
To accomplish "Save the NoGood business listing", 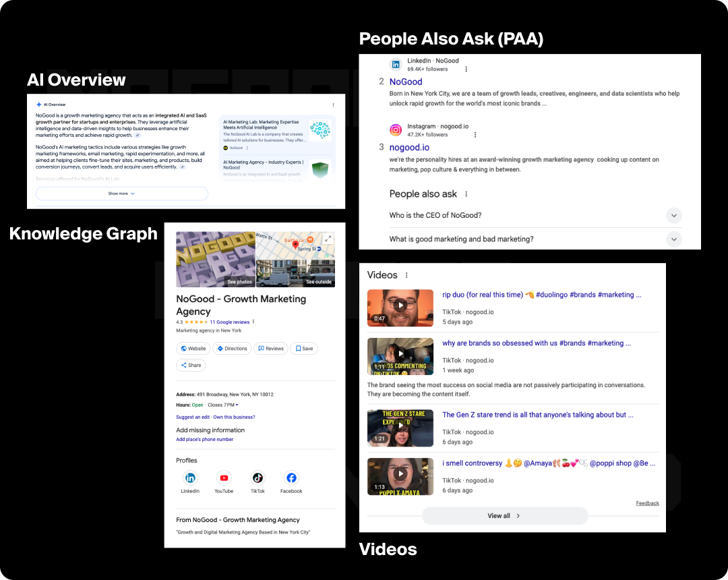I will coord(304,348).
